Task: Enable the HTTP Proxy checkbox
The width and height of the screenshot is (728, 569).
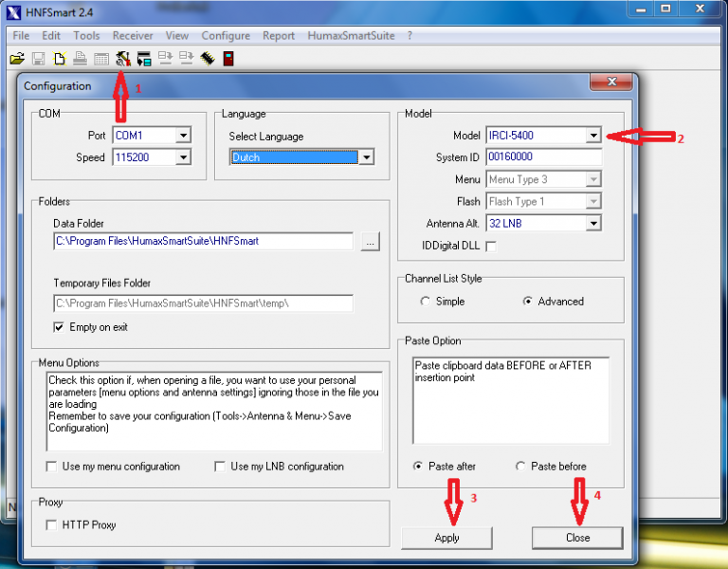Action: click(51, 524)
